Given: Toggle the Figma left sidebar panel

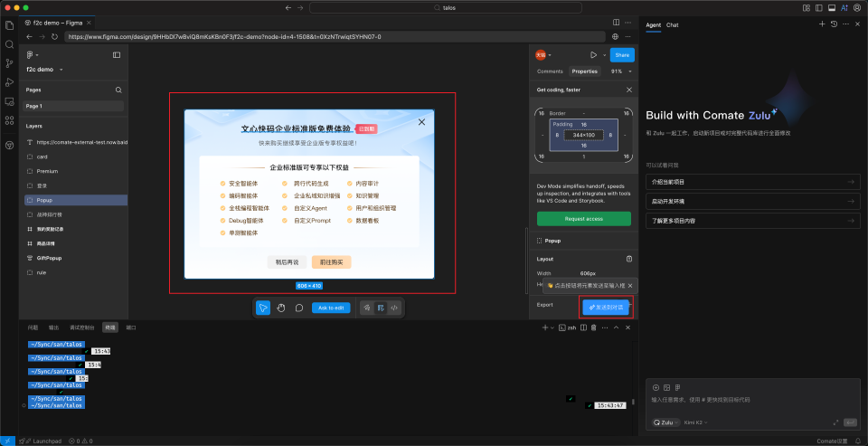Looking at the screenshot, I should coord(117,55).
